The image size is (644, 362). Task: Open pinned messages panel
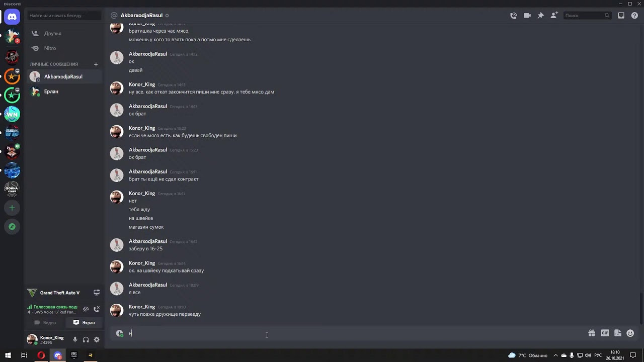coord(540,16)
